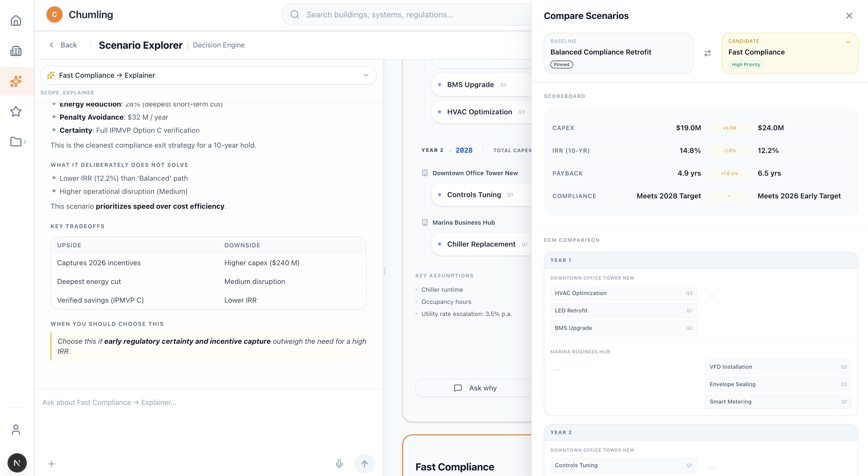Close the Compare Scenarios panel
868x476 pixels.
(849, 16)
